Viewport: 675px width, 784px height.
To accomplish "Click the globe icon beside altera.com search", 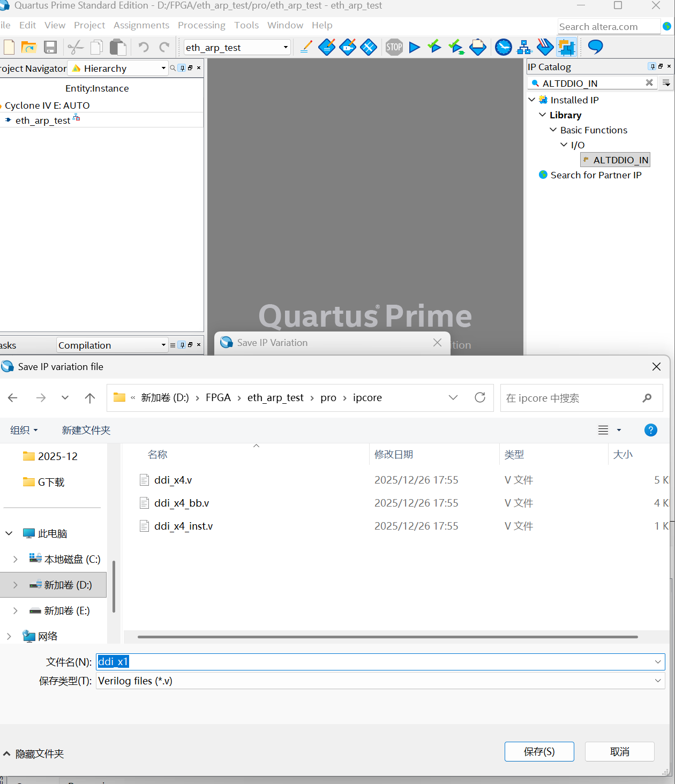I will pyautogui.click(x=667, y=26).
